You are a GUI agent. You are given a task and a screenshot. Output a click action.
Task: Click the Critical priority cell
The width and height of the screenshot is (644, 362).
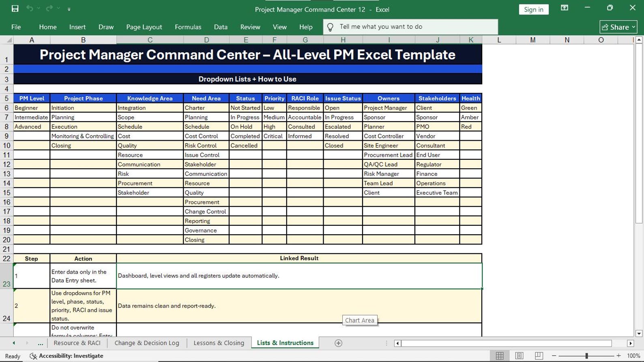pyautogui.click(x=274, y=136)
